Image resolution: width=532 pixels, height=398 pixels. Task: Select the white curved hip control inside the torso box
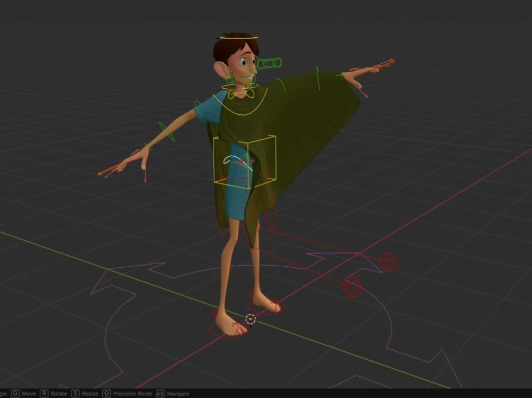pos(238,163)
